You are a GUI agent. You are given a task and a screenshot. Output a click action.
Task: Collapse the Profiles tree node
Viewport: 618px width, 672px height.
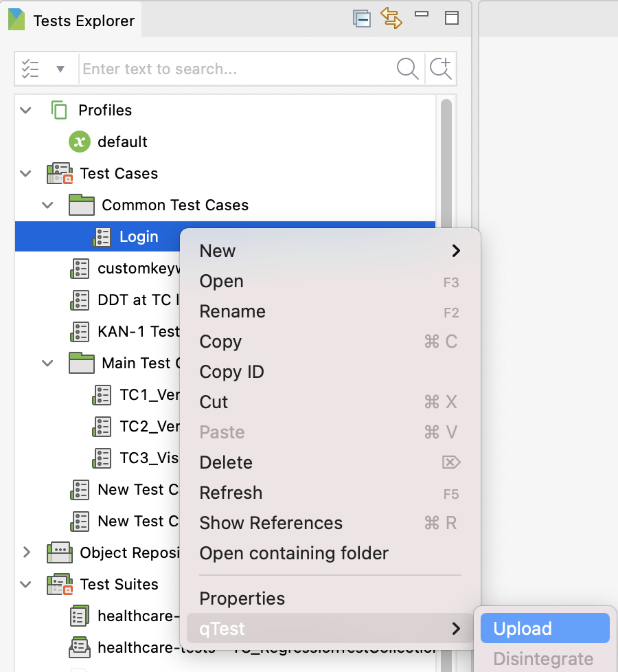tap(25, 110)
